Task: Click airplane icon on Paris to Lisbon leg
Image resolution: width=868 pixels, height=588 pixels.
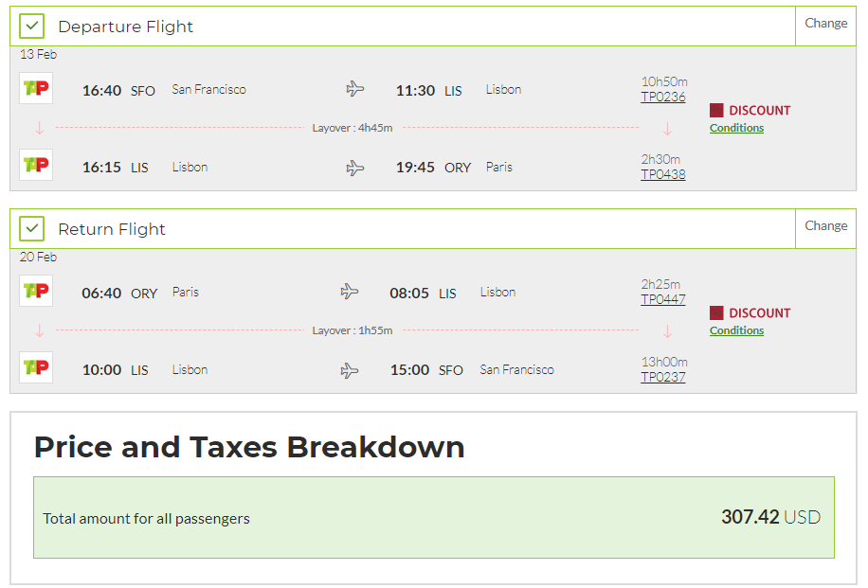Action: (x=350, y=293)
